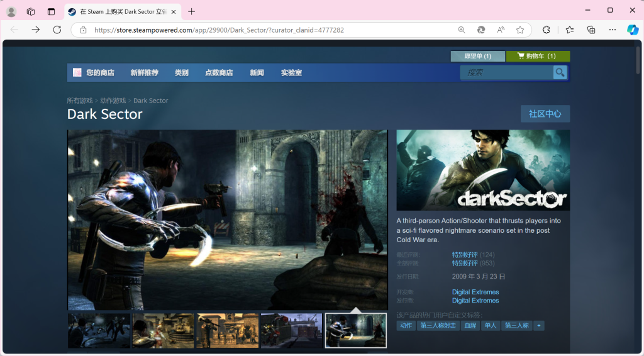The image size is (644, 356).
Task: Click the store avatar icon beside 您的商店
Action: tap(77, 73)
